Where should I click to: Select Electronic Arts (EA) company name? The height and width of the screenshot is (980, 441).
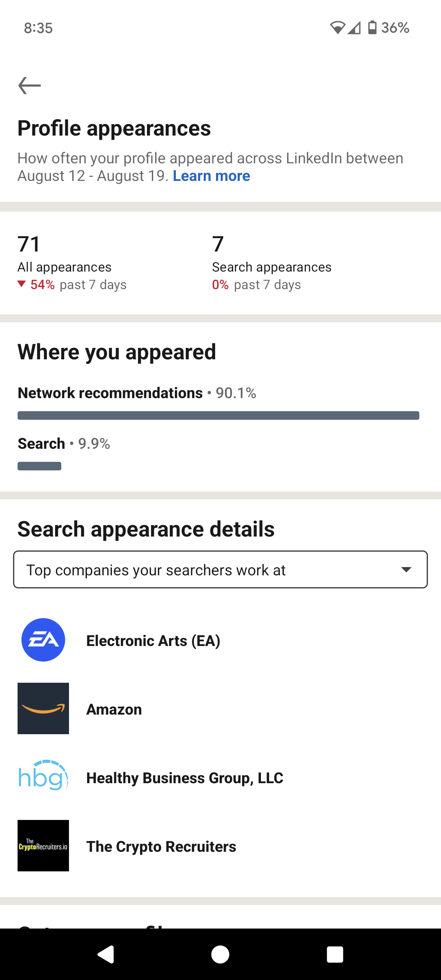(x=153, y=641)
